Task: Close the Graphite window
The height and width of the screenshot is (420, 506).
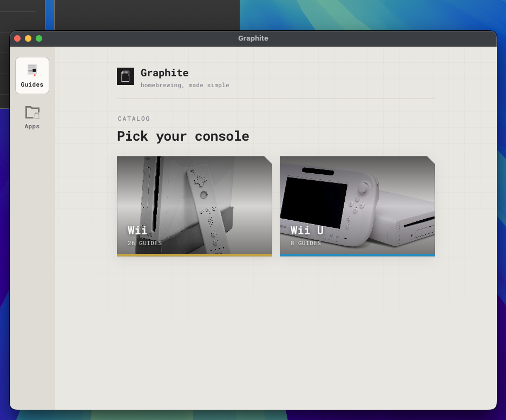Action: 17,38
